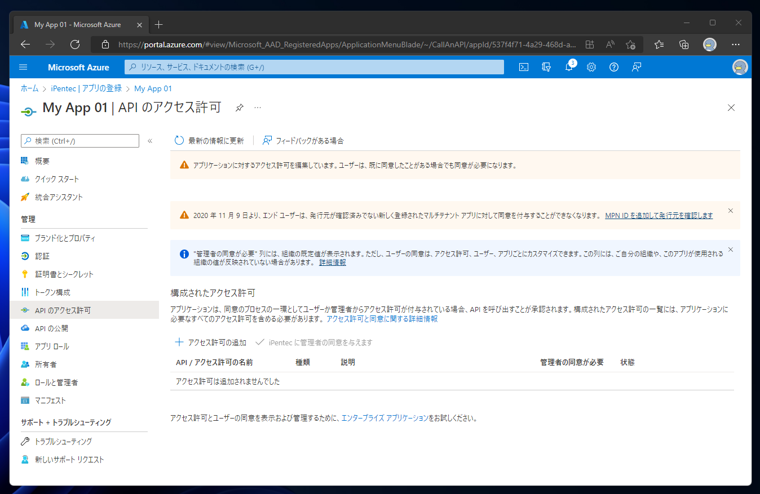Image resolution: width=760 pixels, height=494 pixels.
Task: Click the API / アクセス許可の名前 column header
Action: click(214, 362)
